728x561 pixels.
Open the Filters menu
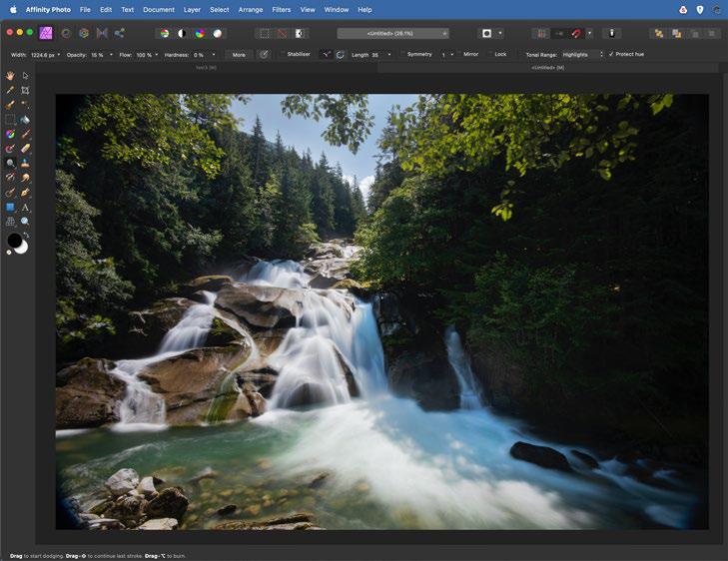pos(282,9)
